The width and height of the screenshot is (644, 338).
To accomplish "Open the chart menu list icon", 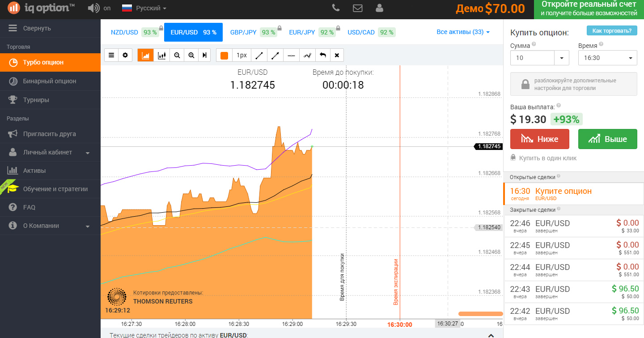I will (111, 55).
